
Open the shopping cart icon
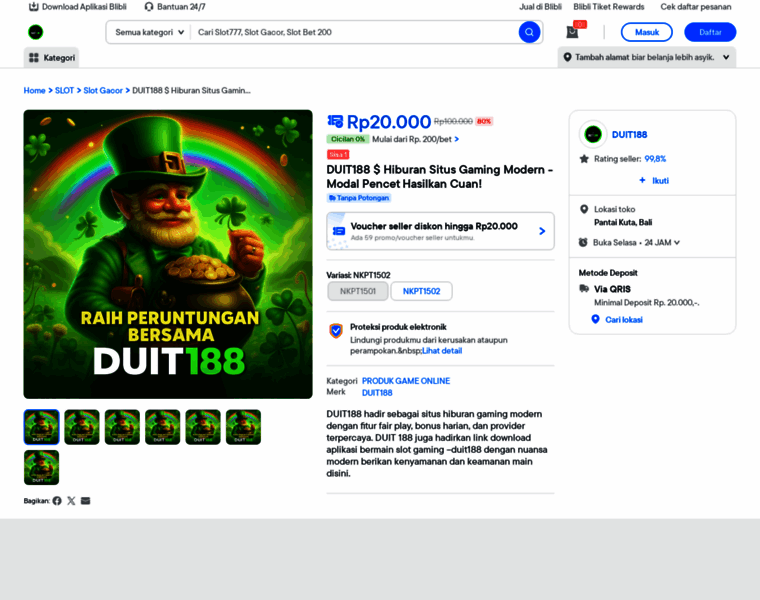tap(572, 32)
